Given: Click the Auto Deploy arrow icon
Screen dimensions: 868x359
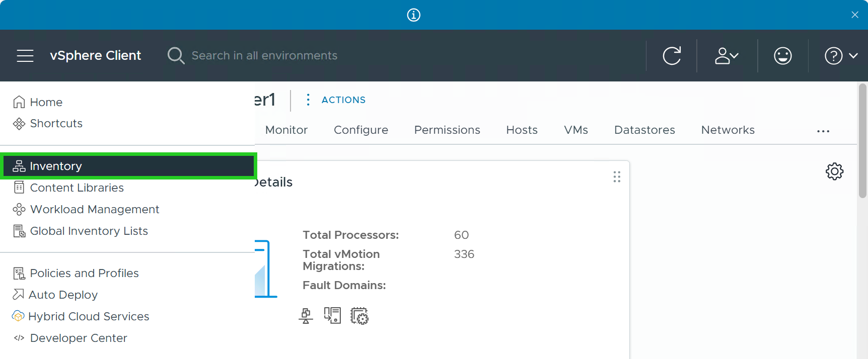Looking at the screenshot, I should pos(18,294).
